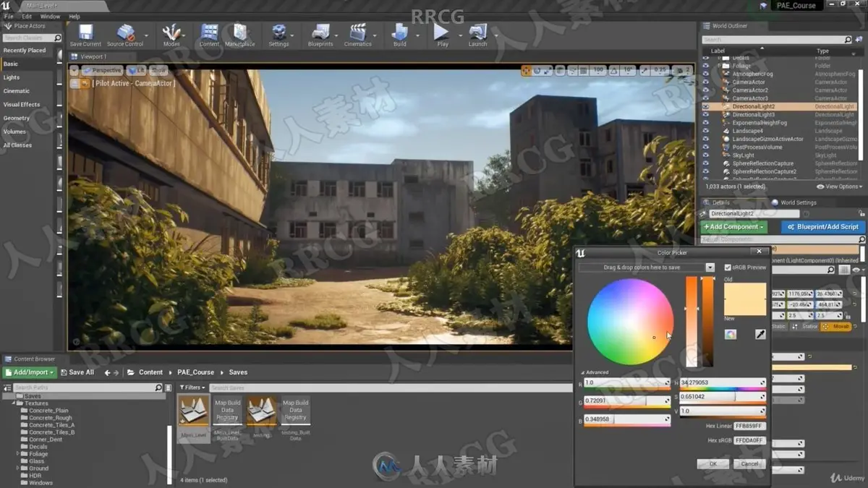The width and height of the screenshot is (868, 488).
Task: Open the Perspective viewport dropdown
Action: pyautogui.click(x=102, y=70)
